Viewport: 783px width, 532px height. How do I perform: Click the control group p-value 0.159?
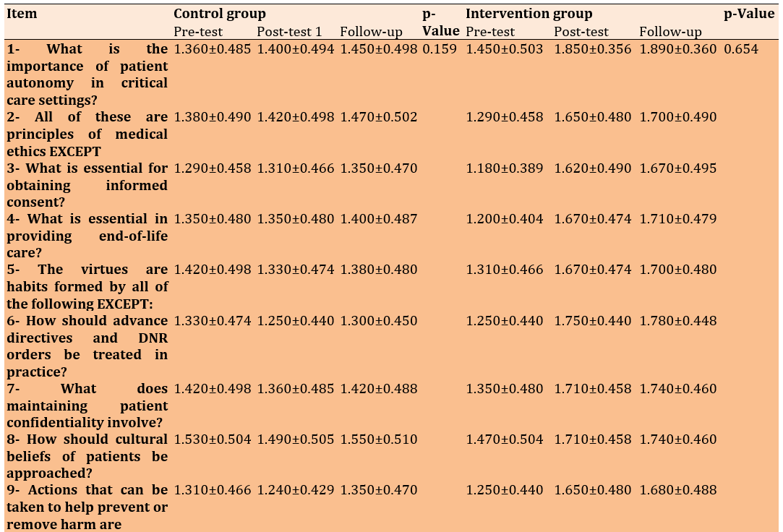[x=440, y=49]
